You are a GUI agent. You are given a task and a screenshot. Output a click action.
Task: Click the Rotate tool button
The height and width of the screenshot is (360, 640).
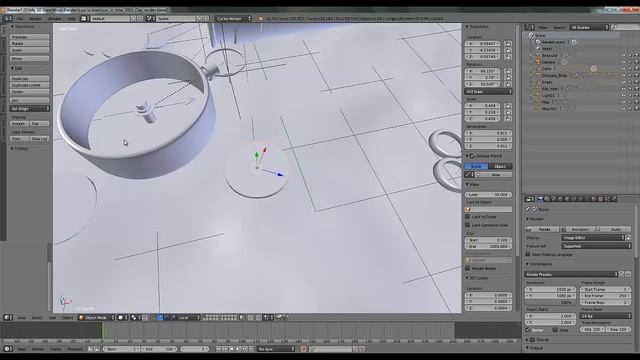point(29,43)
